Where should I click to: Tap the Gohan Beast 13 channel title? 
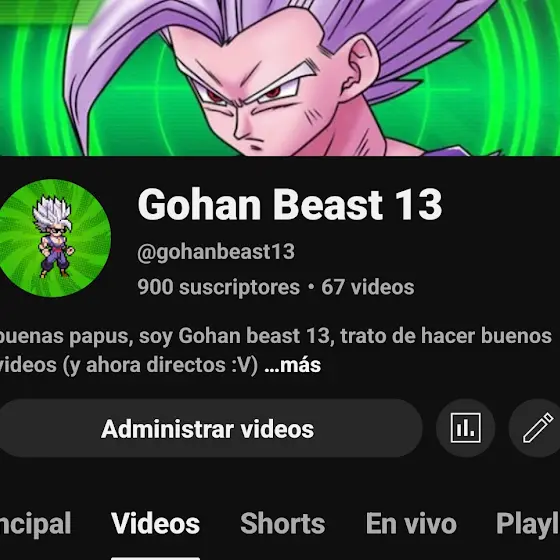click(290, 204)
